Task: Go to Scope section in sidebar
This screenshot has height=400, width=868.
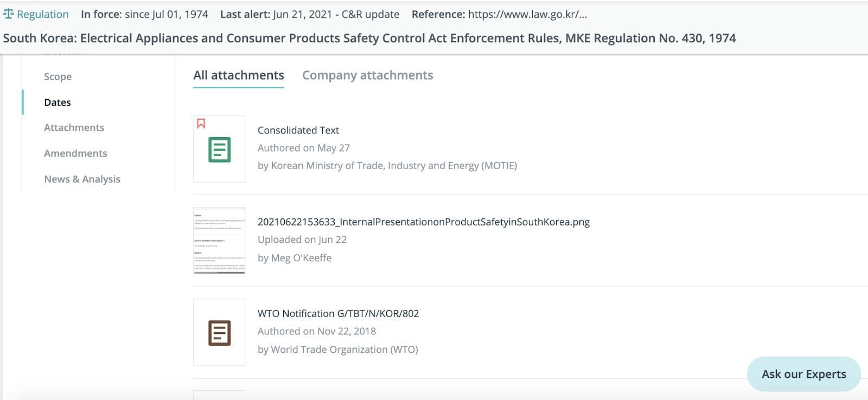Action: point(58,76)
